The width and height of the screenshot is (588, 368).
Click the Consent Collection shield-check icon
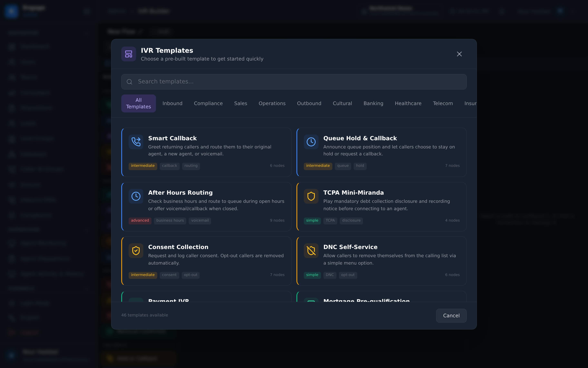(x=136, y=251)
